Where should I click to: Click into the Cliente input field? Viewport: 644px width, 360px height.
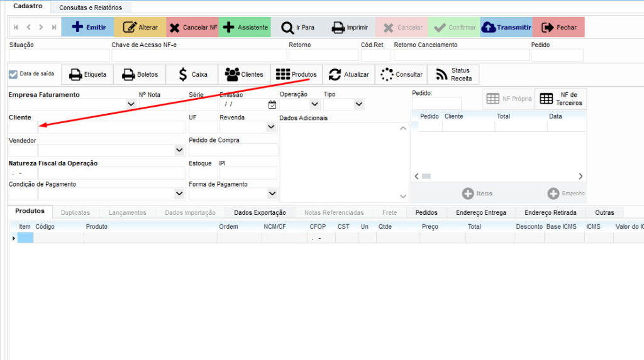pos(97,127)
